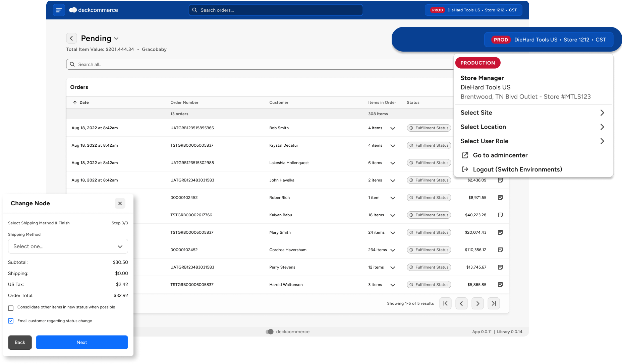The image size is (622, 364).
Task: Expand items for Krystal Decatur order
Action: (x=393, y=146)
